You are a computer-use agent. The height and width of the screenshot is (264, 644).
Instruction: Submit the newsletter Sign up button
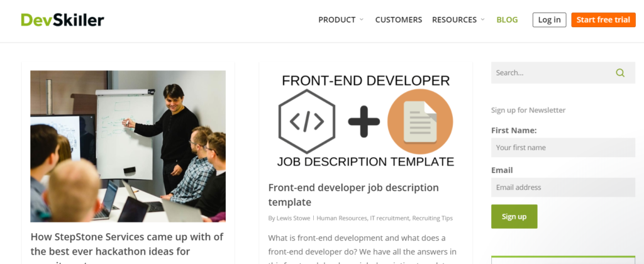click(514, 216)
